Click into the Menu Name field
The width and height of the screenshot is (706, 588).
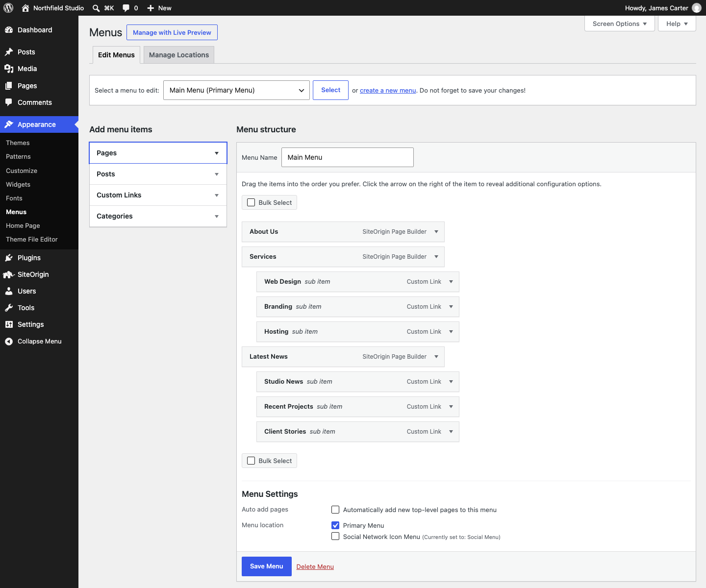point(348,157)
